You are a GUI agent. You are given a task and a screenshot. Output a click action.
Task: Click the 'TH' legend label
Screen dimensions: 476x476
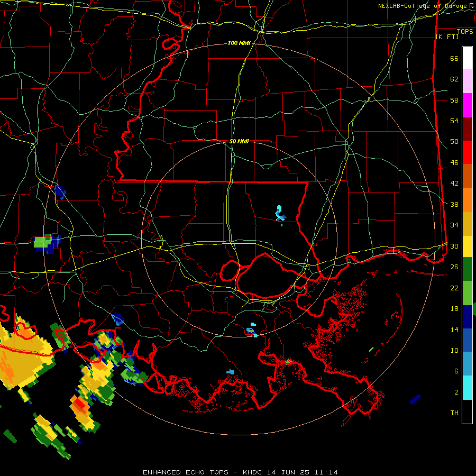[454, 413]
